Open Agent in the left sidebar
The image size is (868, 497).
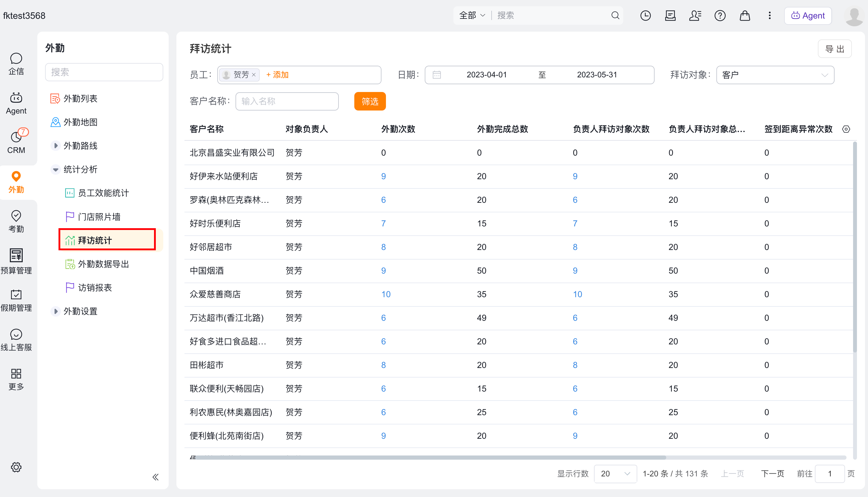click(16, 103)
